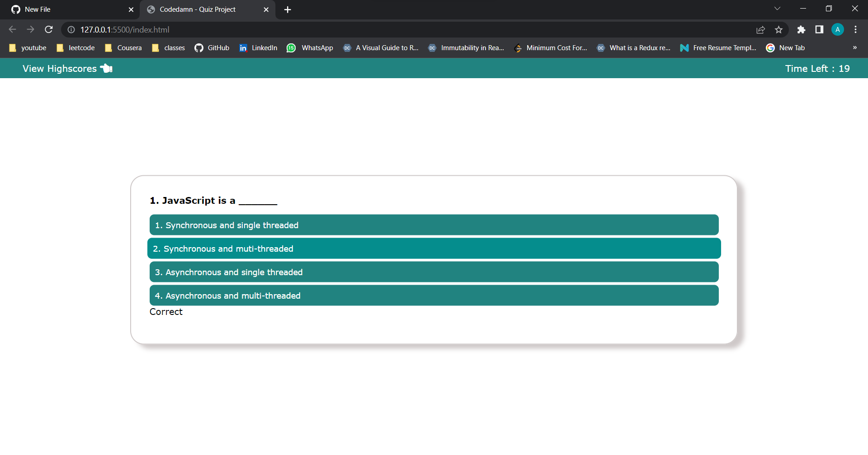Select answer Asynchronous and multi-threaded

(434, 295)
